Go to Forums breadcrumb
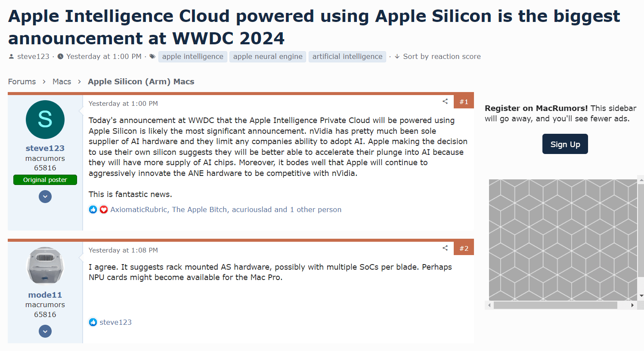This screenshot has width=644, height=351. click(22, 82)
